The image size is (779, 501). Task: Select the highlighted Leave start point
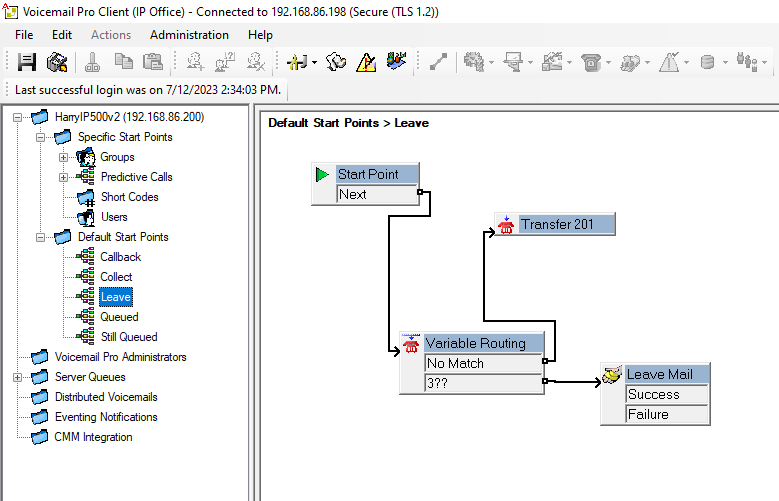pyautogui.click(x=116, y=297)
